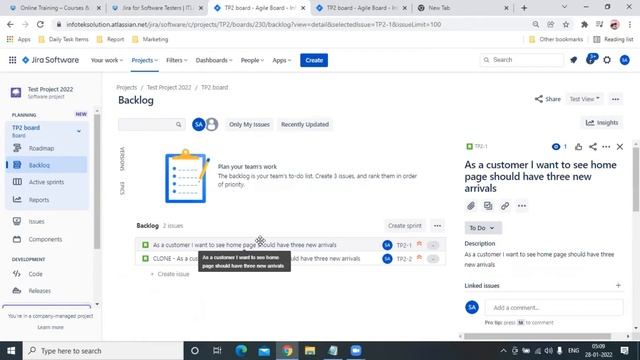Switch to Jira for Software Testers tab

click(x=157, y=8)
